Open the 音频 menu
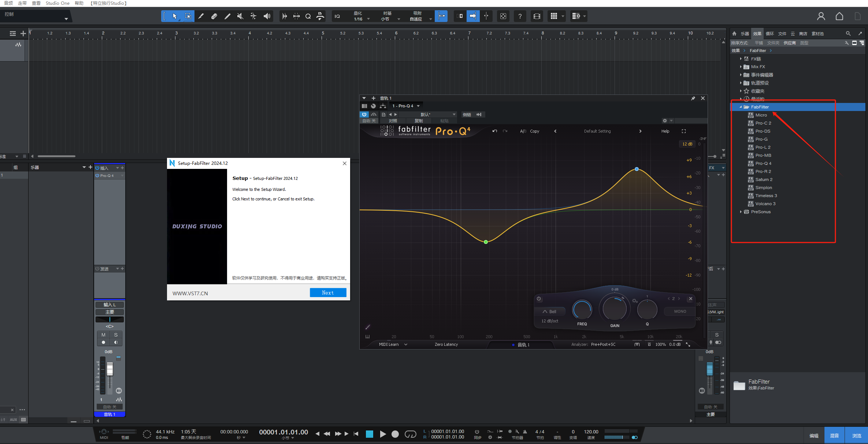Screen dimensions: 868x444 (x=8, y=3)
